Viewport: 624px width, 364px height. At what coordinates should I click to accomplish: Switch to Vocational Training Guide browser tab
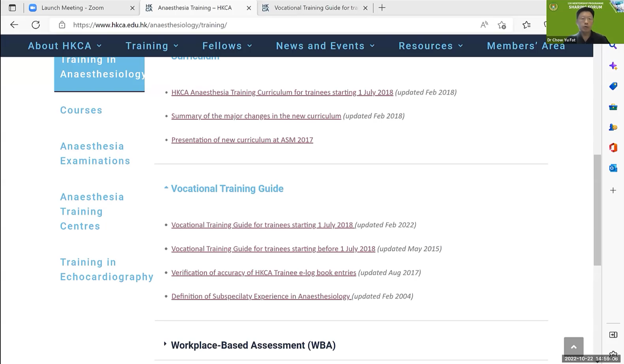pyautogui.click(x=315, y=8)
